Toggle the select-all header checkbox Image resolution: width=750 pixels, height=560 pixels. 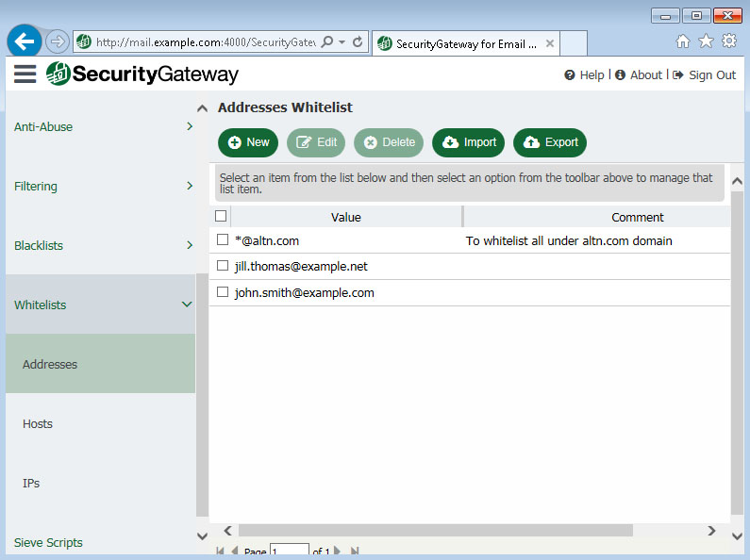point(221,216)
